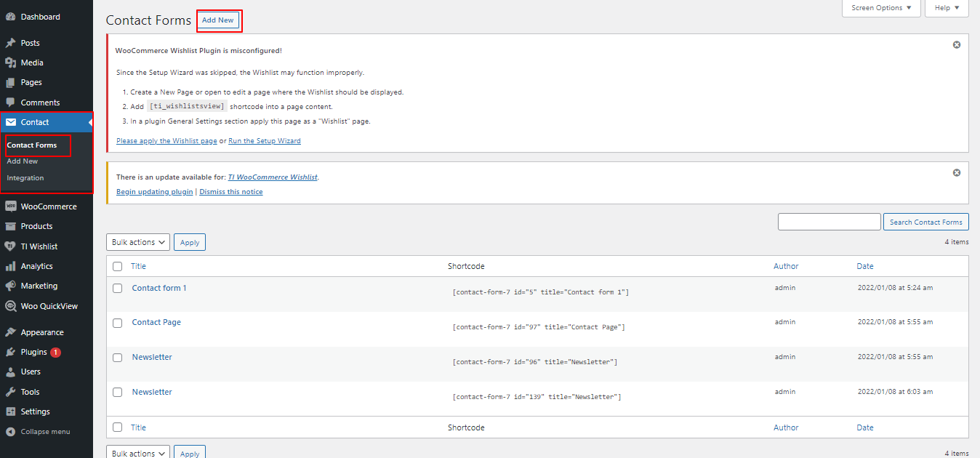The image size is (980, 458).
Task: Click the Run the Setup Wizard link
Action: tap(265, 141)
